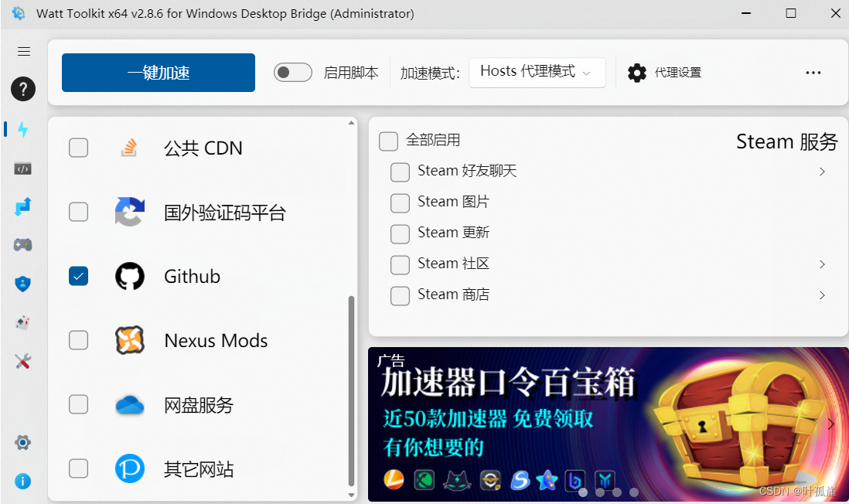Select the first ad carousel dot
Screen dimensions: 849x504
583,492
